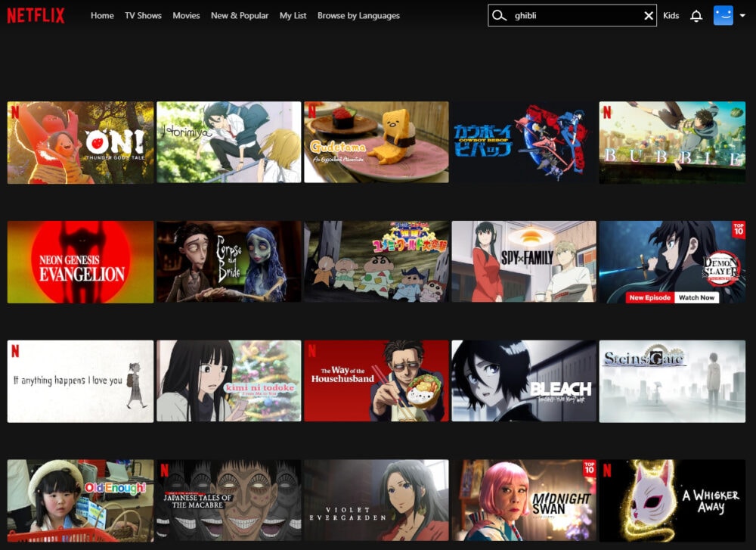The image size is (756, 550).
Task: Open My List
Action: tap(293, 15)
